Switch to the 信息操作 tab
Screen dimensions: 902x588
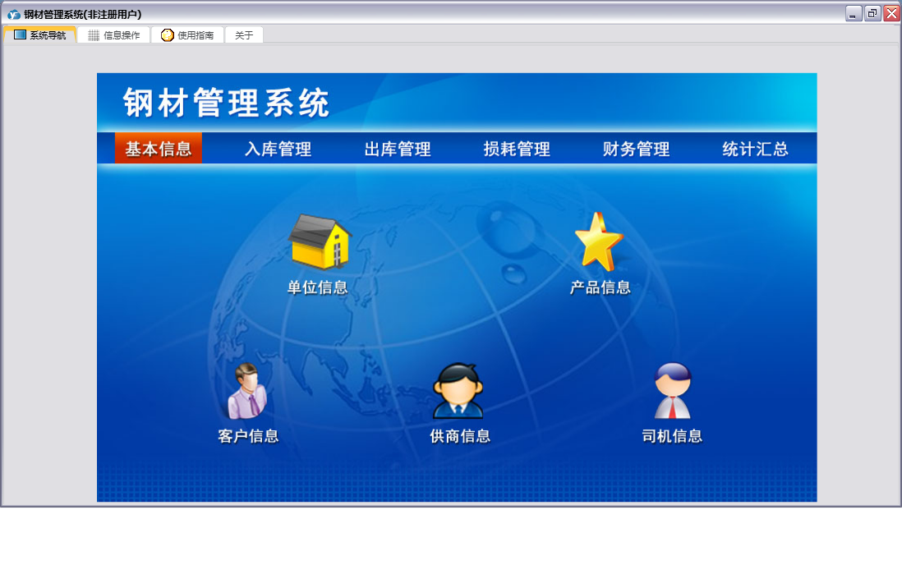click(114, 35)
